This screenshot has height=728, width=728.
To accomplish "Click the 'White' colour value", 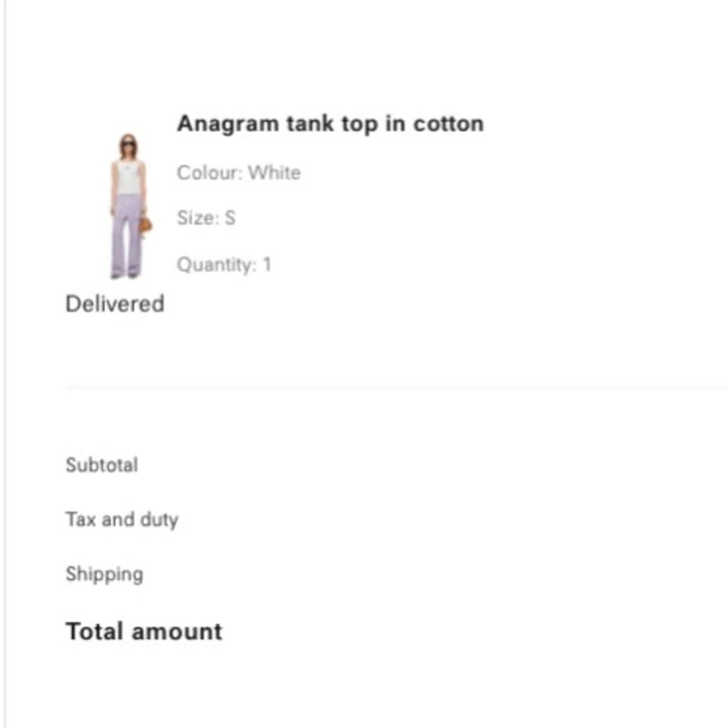I will (x=274, y=173).
